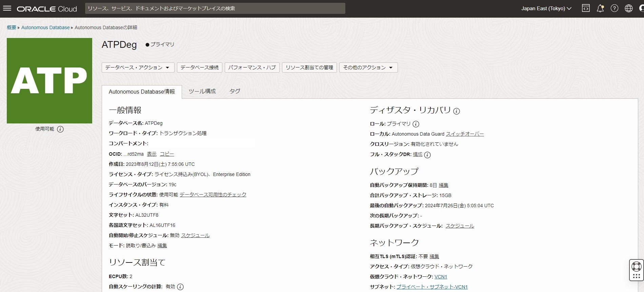Screen dimensions: 644x292
Task: Click the コピー link for OCID
Action: click(x=167, y=154)
